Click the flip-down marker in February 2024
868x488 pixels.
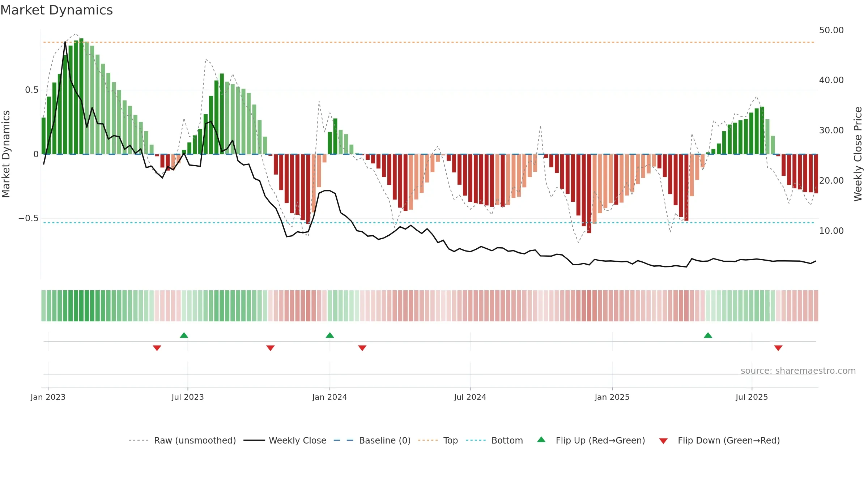[x=362, y=348]
